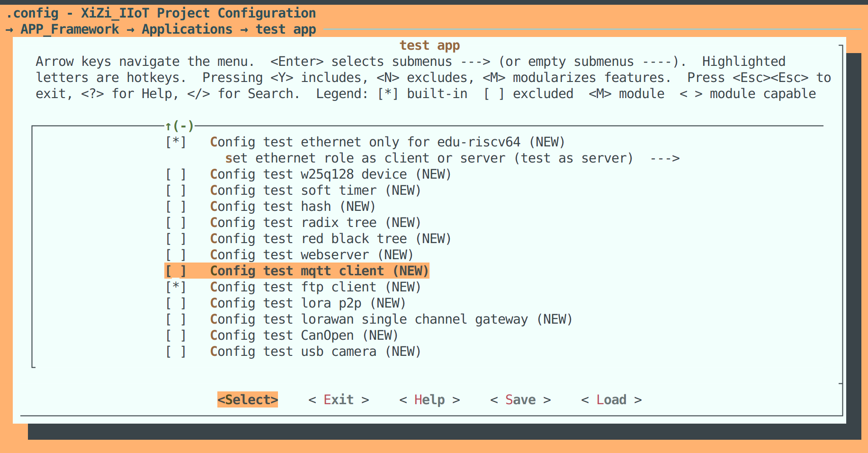The height and width of the screenshot is (453, 868).
Task: Disable the ethernet edu-riscv64 test checkbox
Action: point(176,142)
